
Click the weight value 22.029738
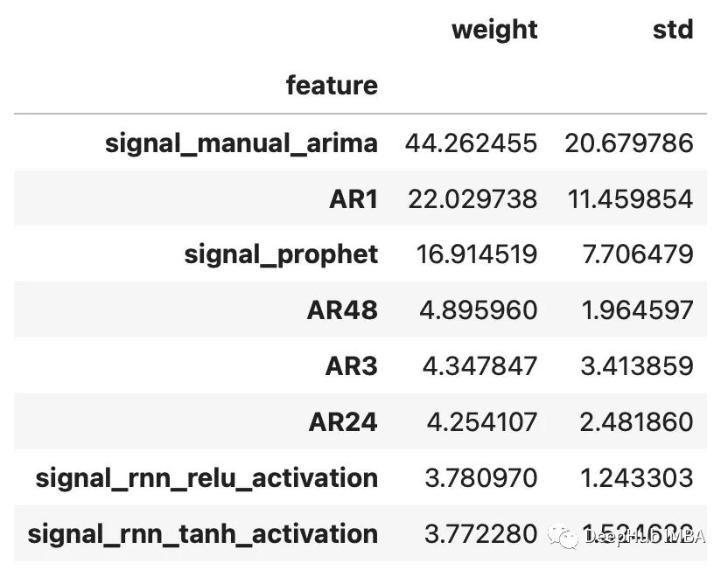(472, 198)
